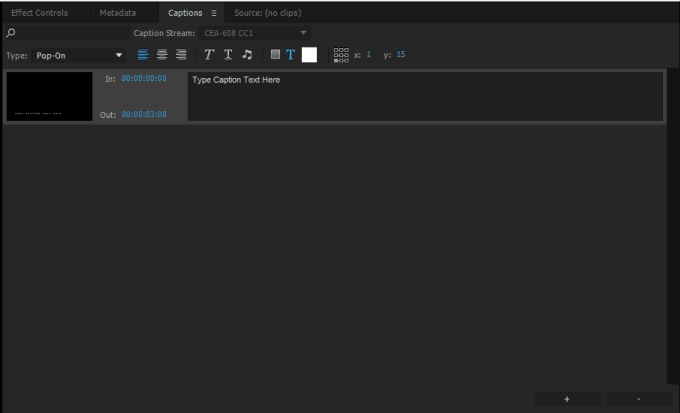Open the caption position grid
Image resolution: width=680 pixels, height=413 pixels.
click(x=341, y=55)
